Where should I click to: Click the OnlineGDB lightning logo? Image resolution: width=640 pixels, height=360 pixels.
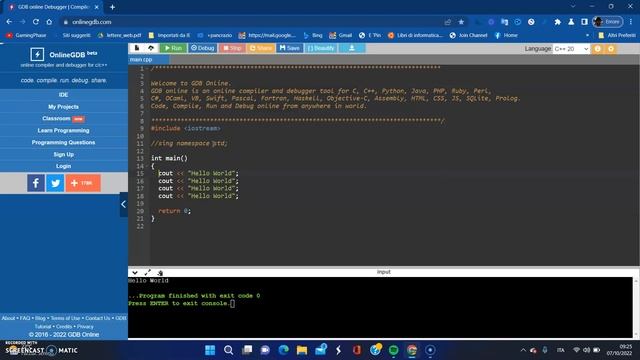pos(37,54)
